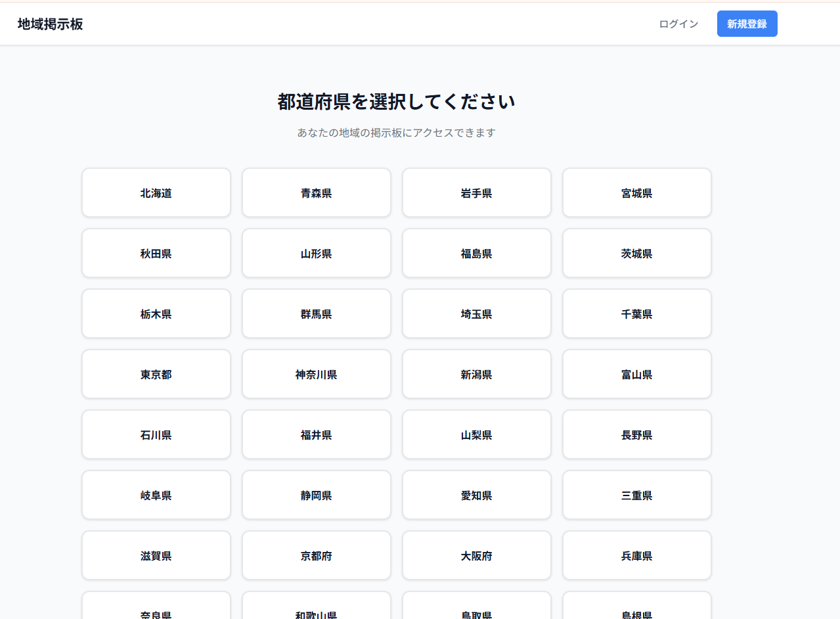Select the 北海道 prefecture

pos(156,193)
